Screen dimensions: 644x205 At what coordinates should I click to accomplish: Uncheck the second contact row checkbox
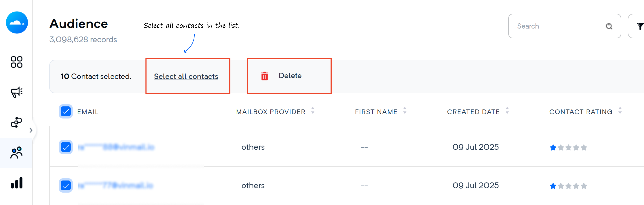66,185
